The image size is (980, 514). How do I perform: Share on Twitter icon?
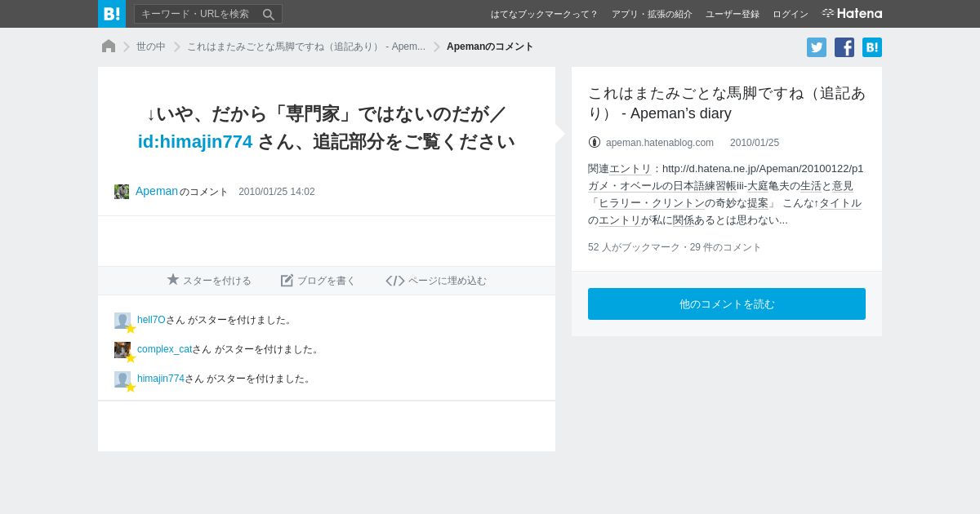(x=817, y=47)
